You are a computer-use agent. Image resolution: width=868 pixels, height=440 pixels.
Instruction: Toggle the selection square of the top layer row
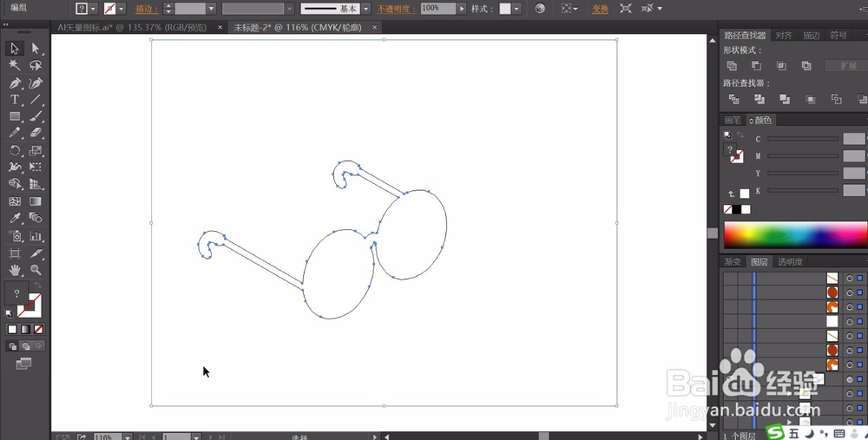tap(859, 279)
